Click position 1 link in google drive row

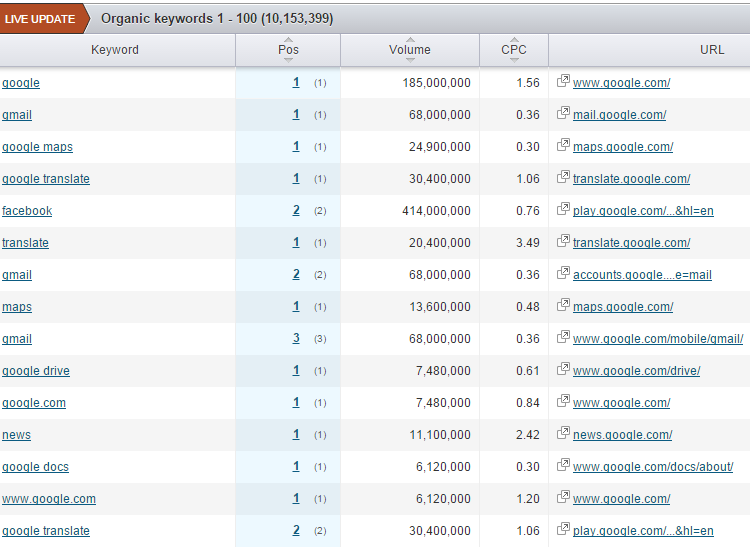pos(296,371)
